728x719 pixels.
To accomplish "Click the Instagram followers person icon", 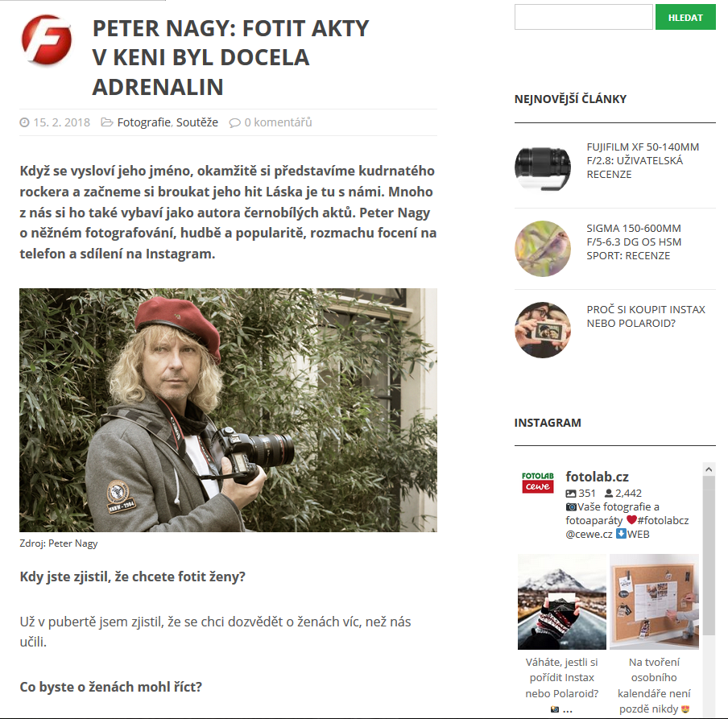I will 609,494.
